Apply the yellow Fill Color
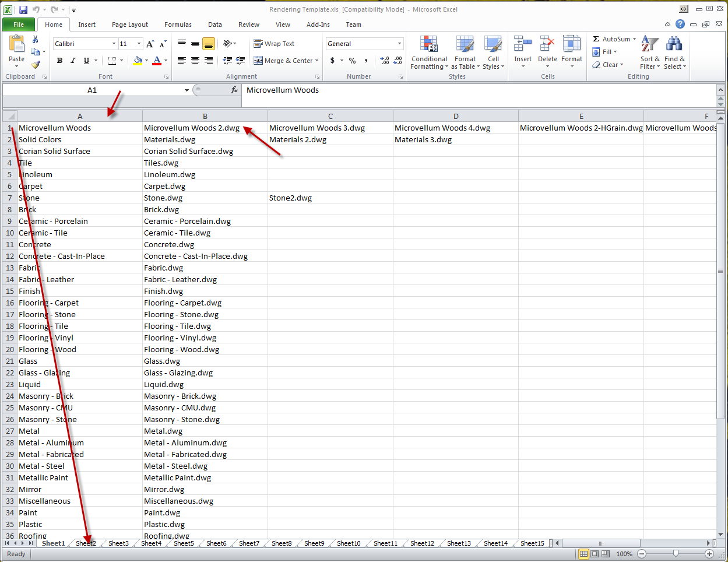This screenshot has height=562, width=728. coord(138,61)
